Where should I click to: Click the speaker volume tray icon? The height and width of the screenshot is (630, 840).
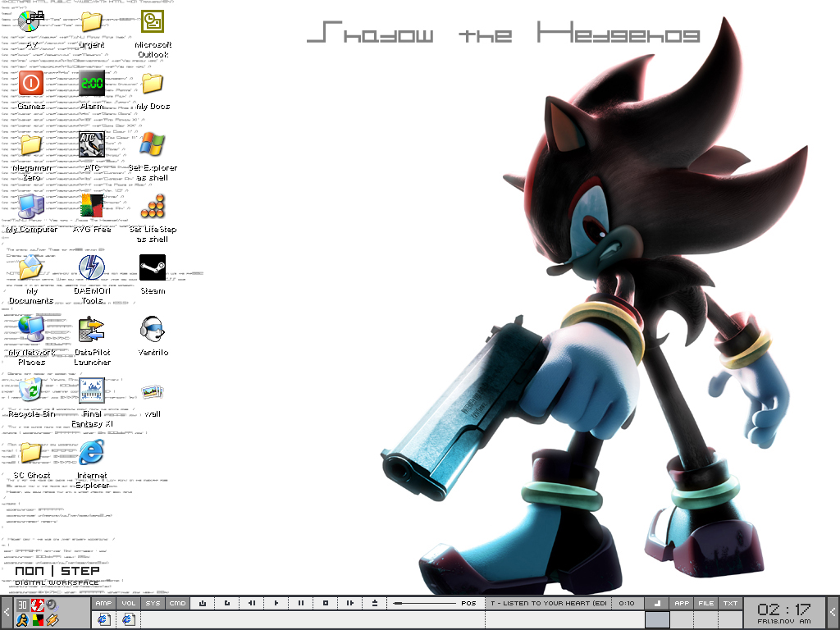point(52,605)
